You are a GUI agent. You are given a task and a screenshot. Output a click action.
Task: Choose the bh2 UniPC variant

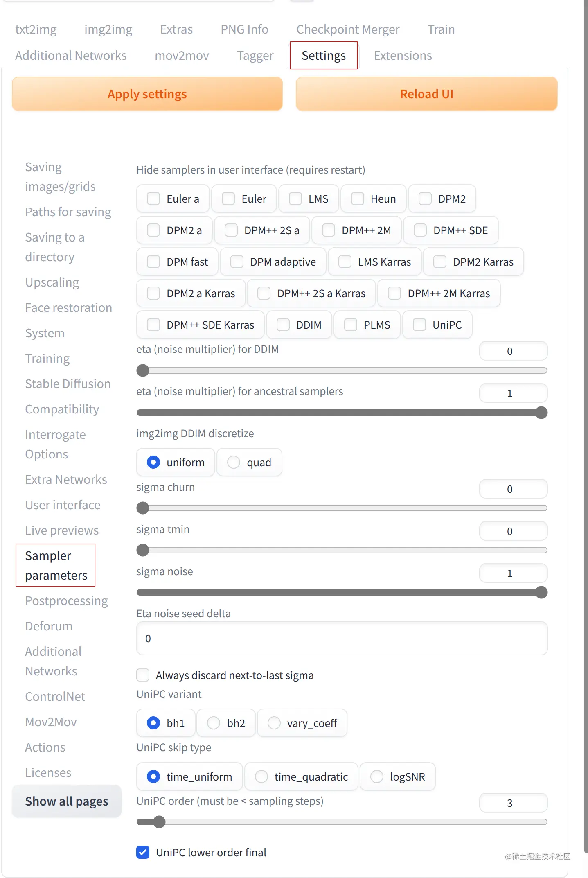point(214,723)
